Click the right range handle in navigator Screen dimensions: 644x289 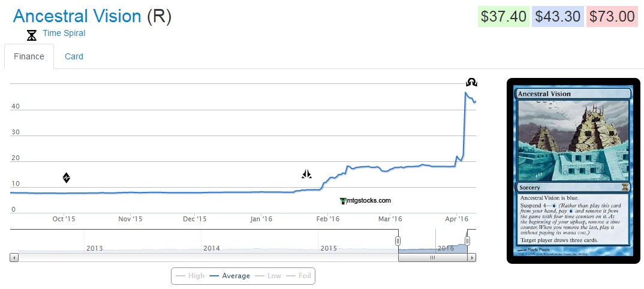(x=467, y=241)
